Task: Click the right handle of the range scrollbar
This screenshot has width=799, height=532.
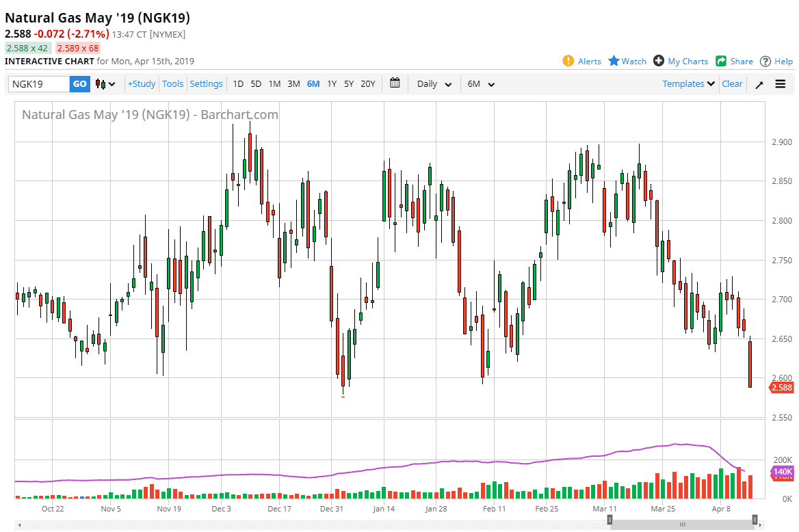Action: pos(755,521)
